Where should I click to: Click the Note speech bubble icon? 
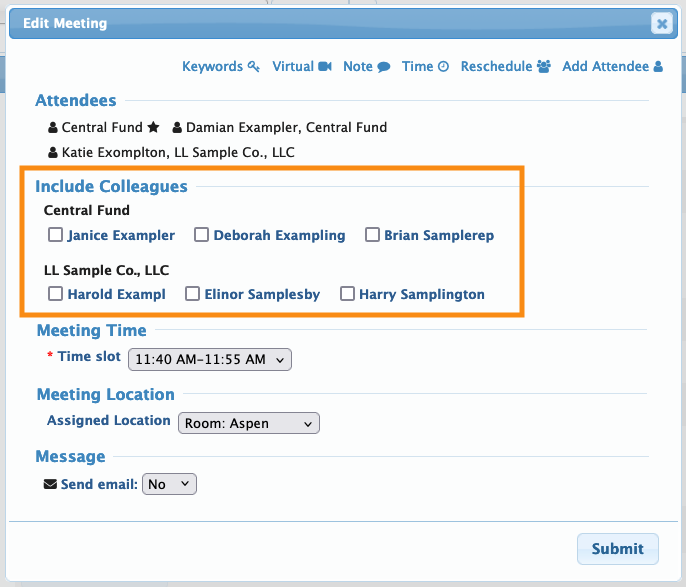click(x=383, y=67)
